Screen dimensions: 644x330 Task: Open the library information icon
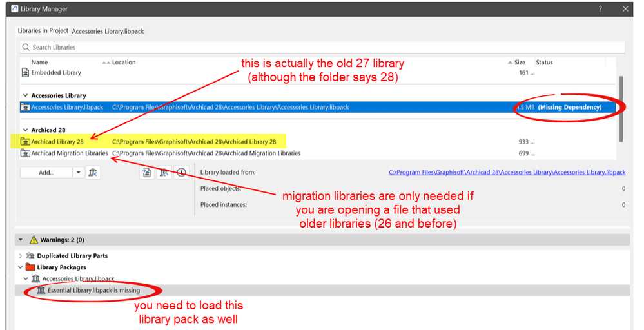click(x=181, y=173)
